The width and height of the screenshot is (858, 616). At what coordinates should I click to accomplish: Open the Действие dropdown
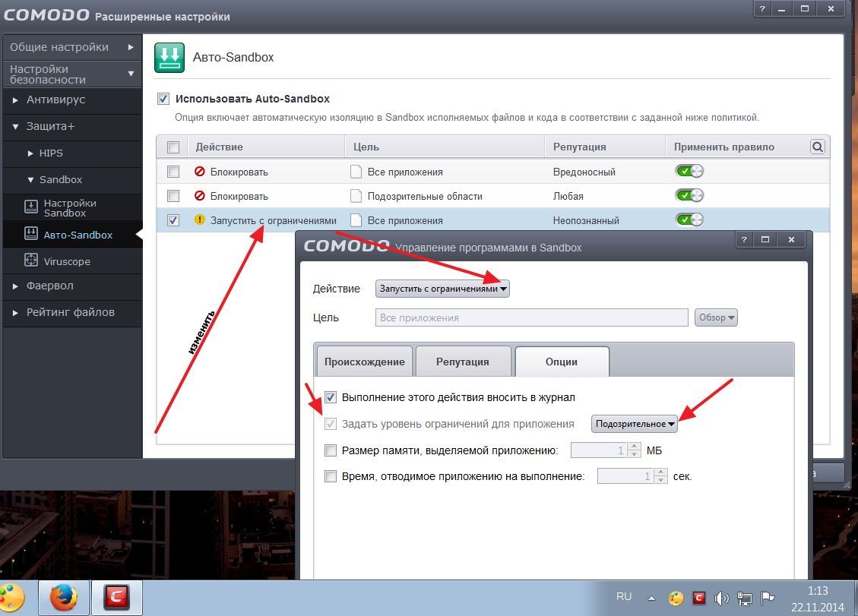[442, 289]
